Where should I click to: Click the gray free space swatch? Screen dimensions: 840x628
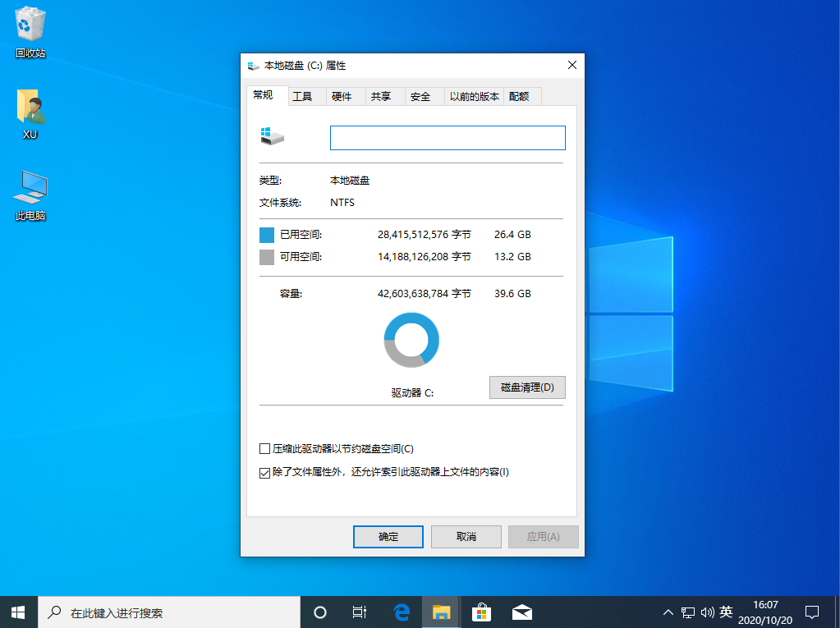pos(267,257)
